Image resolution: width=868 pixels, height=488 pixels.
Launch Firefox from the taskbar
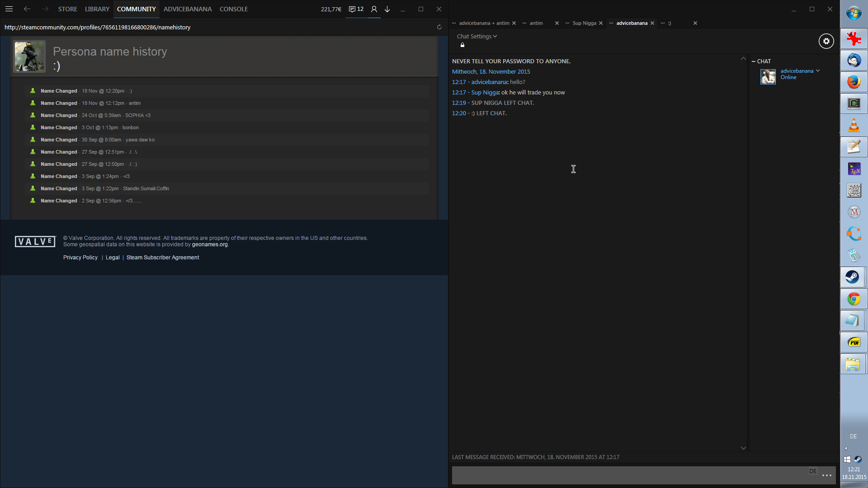pyautogui.click(x=854, y=82)
